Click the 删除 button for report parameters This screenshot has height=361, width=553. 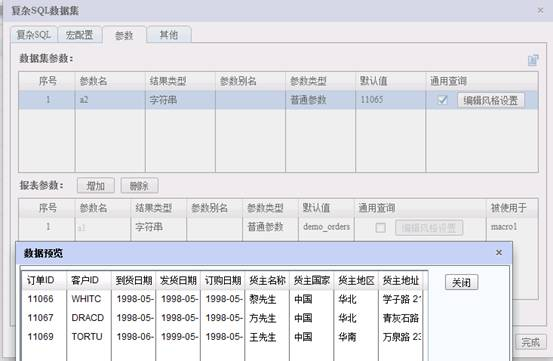click(139, 185)
